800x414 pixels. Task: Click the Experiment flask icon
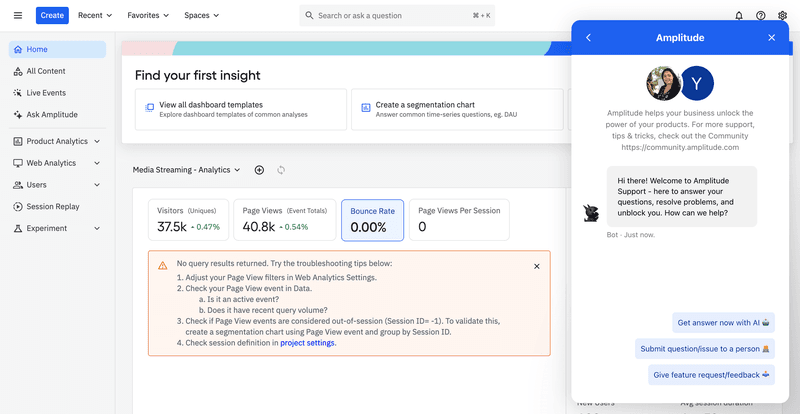coord(18,228)
